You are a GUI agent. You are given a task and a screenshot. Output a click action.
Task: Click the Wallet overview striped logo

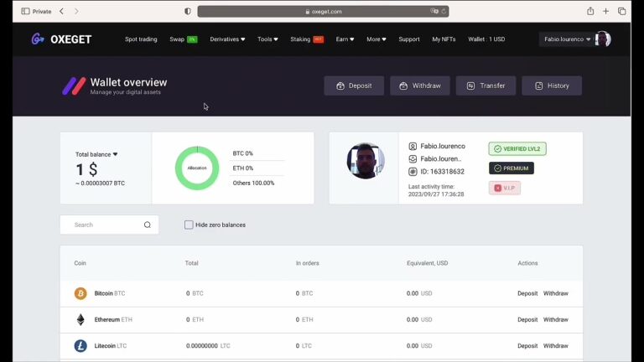coord(74,85)
